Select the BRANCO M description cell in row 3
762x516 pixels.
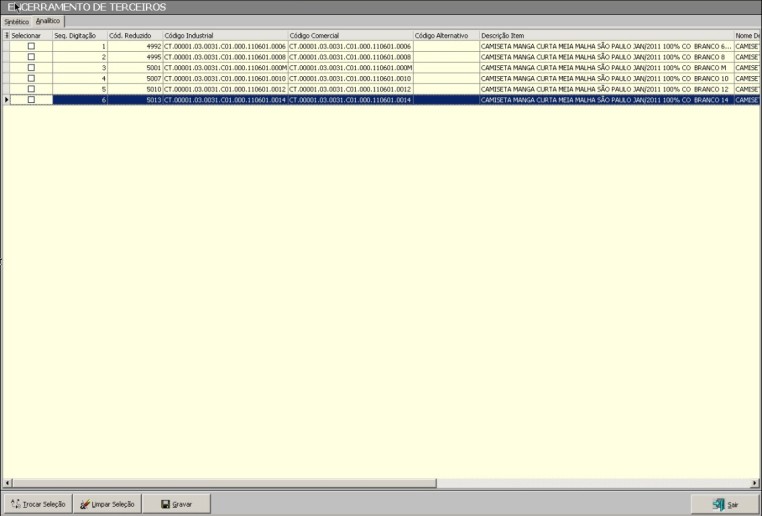tap(605, 68)
